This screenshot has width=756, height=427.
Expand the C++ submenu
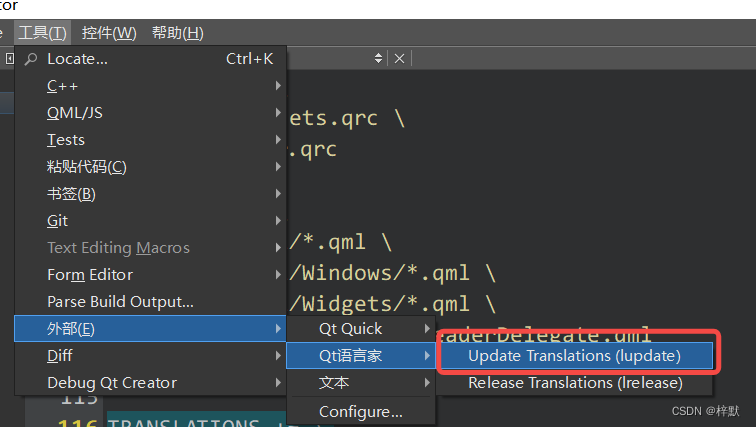[150, 86]
